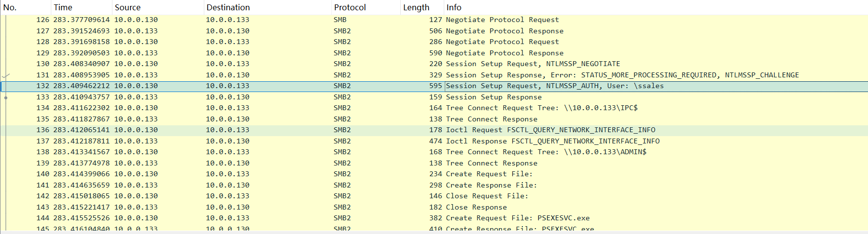
Task: Click the Length column header
Action: tap(416, 7)
